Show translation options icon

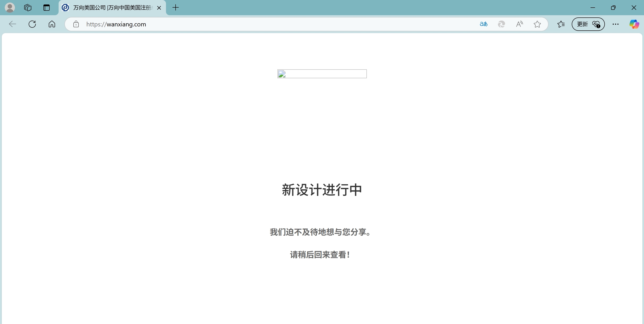(483, 24)
